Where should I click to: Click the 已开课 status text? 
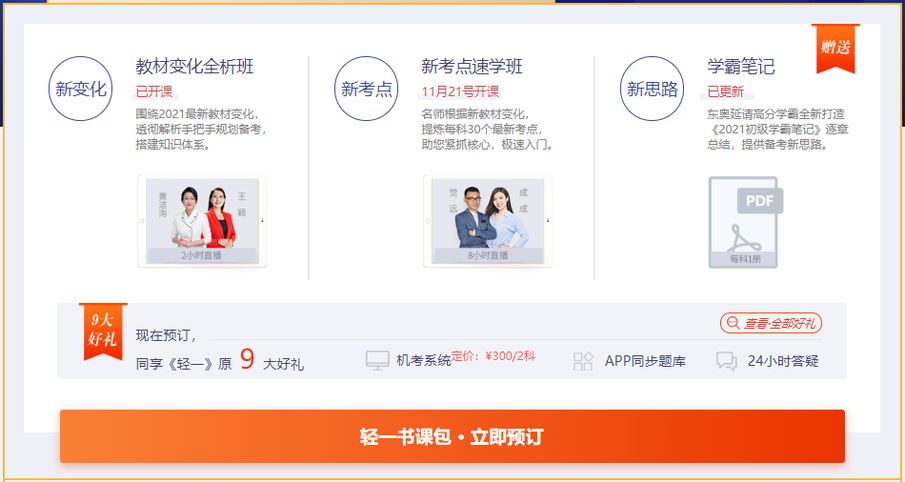click(x=154, y=91)
